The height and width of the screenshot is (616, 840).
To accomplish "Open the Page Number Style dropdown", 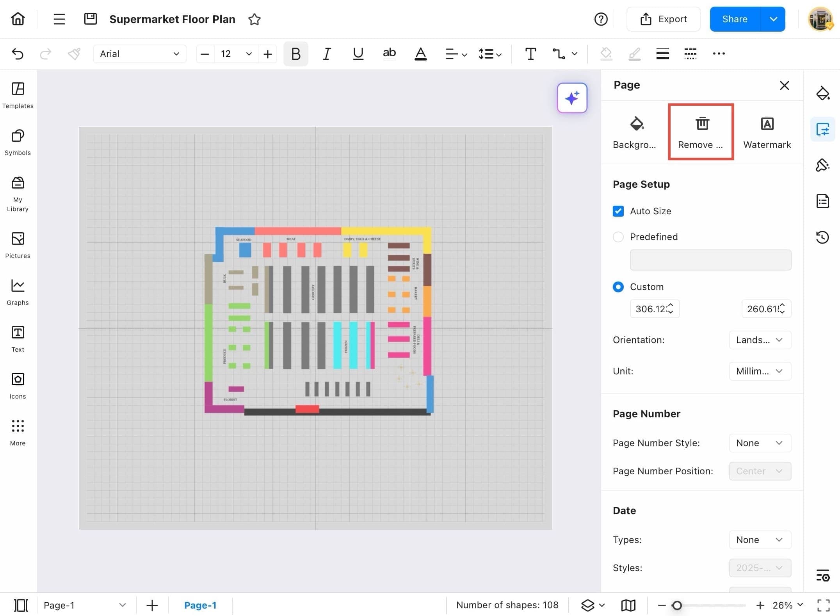I will (760, 443).
